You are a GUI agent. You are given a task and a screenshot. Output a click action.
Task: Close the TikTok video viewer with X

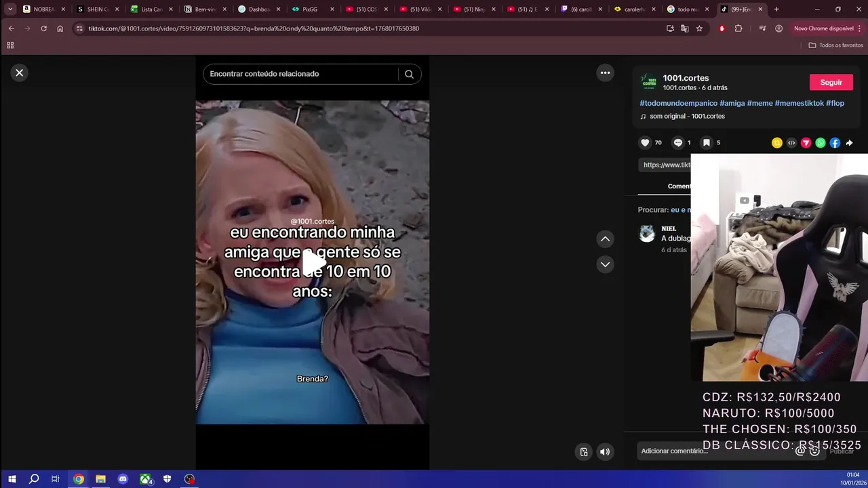[x=19, y=73]
